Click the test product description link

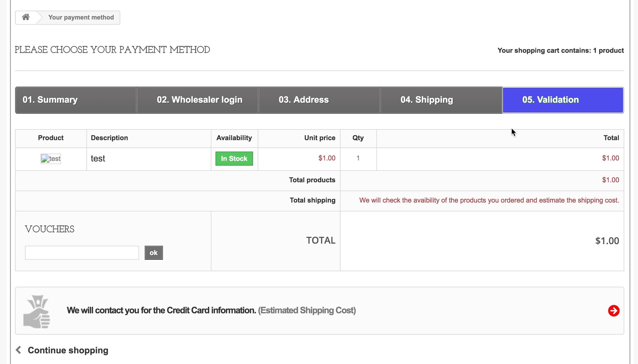[98, 159]
